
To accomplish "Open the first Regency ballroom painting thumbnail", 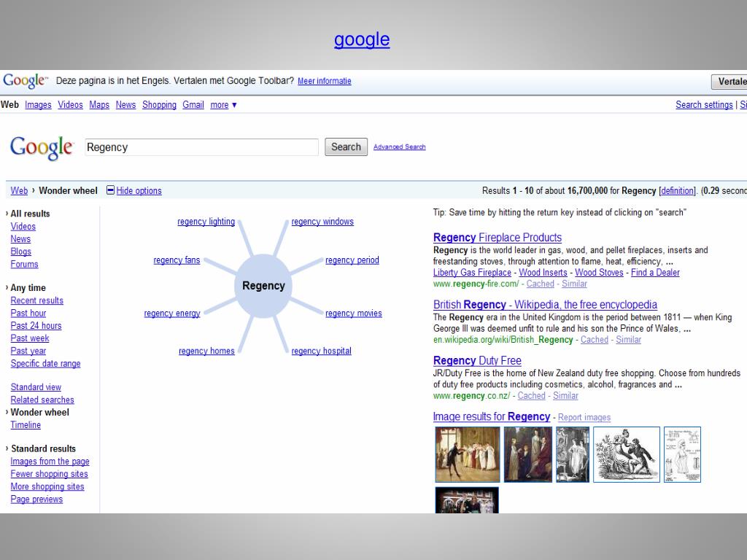I will pyautogui.click(x=468, y=454).
